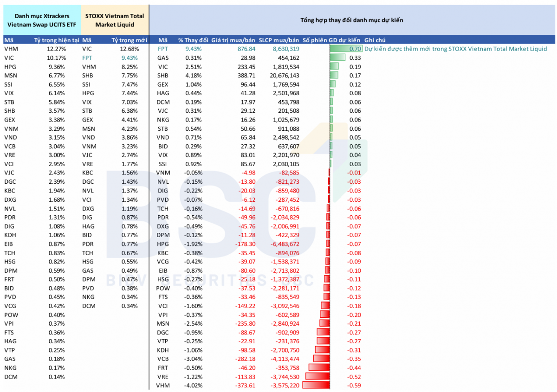Viewport: 557px width, 392px height.
Task: Select VHM's new weight "8.25%"
Action: pyautogui.click(x=130, y=66)
